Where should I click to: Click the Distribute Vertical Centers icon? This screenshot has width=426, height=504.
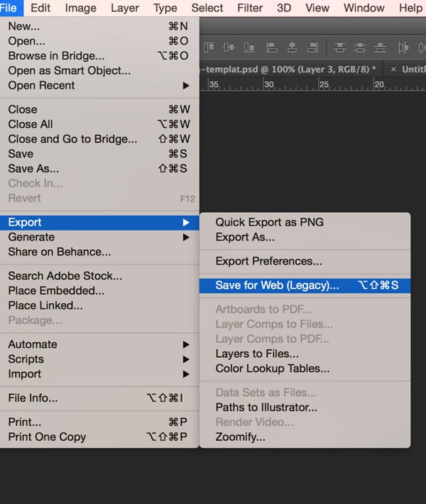coord(360,48)
